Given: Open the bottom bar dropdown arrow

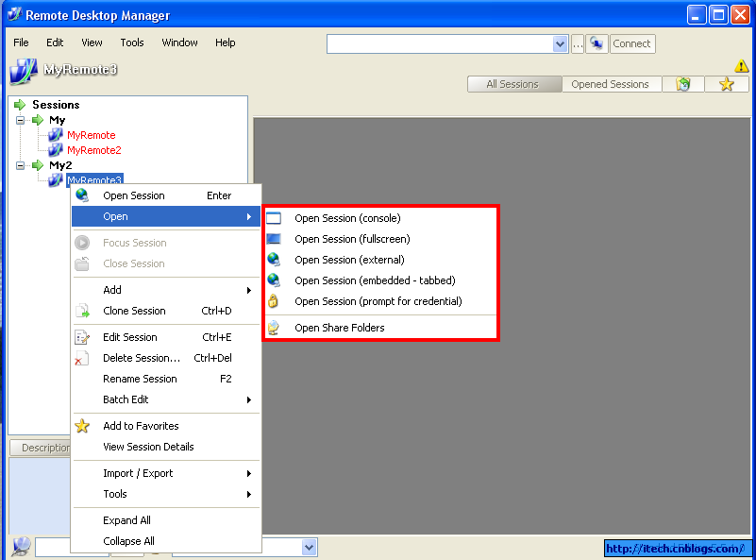Looking at the screenshot, I should (x=309, y=548).
